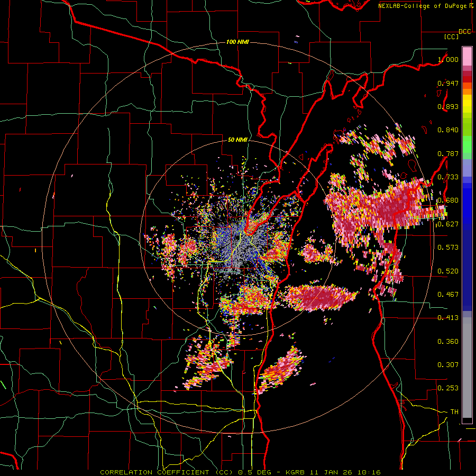Click the Correlation Coefficient caption at the bottom

pos(240,472)
